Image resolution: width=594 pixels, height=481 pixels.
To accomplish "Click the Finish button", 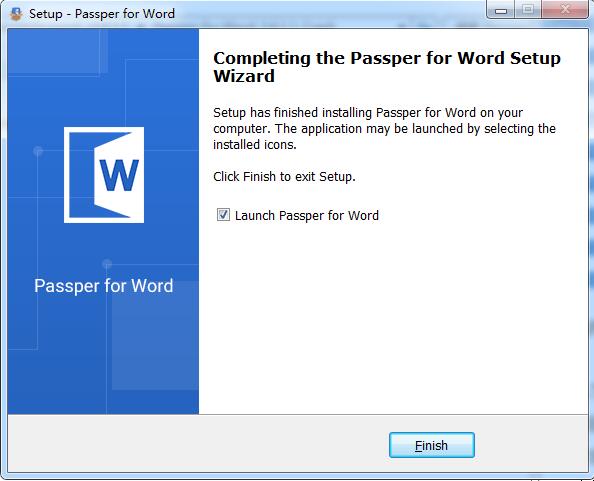I will (x=431, y=445).
